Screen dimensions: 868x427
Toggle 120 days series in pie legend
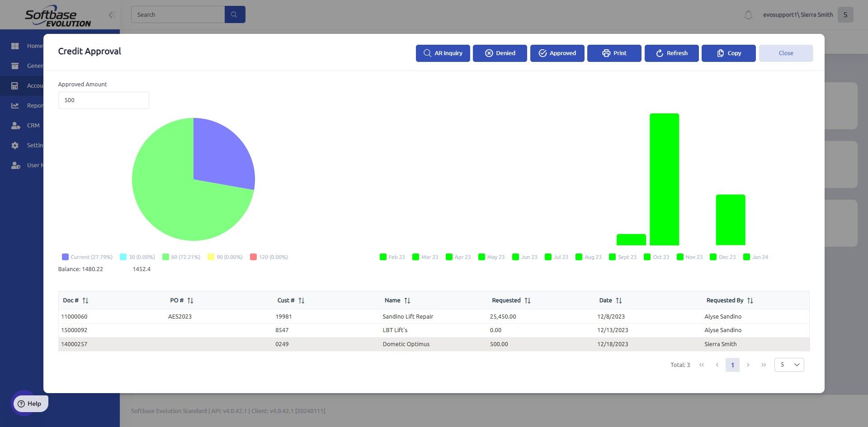(x=269, y=257)
